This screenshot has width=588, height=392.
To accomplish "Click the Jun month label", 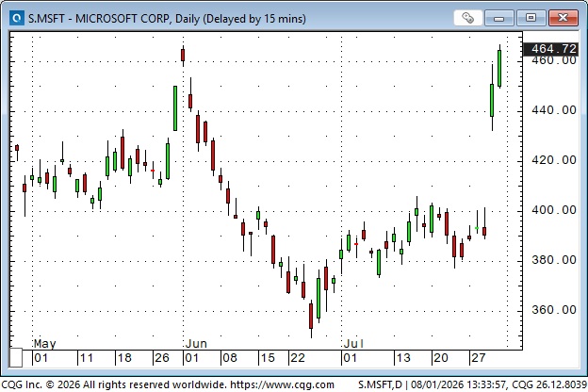I will pyautogui.click(x=196, y=344).
